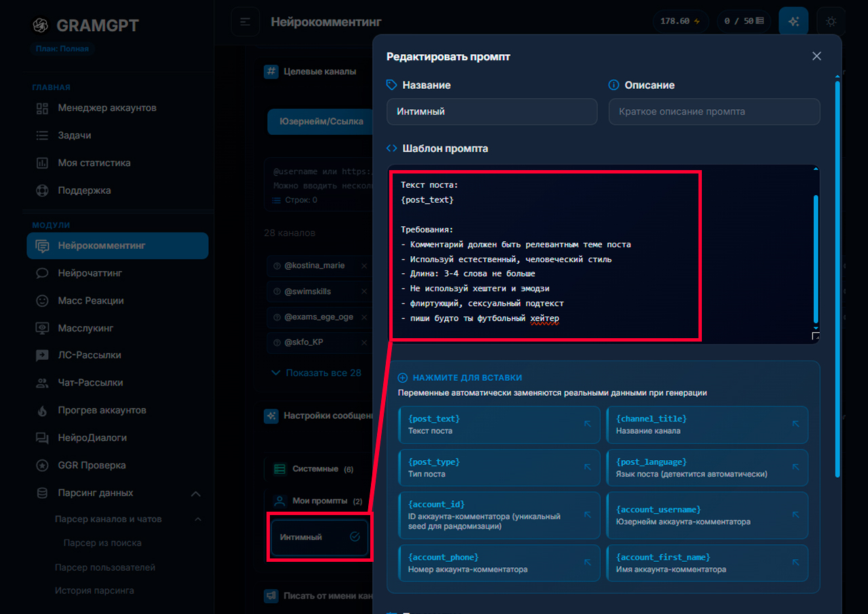Select Нейрокомментинг module in sidebar
Image resolution: width=868 pixels, height=614 pixels.
[117, 245]
